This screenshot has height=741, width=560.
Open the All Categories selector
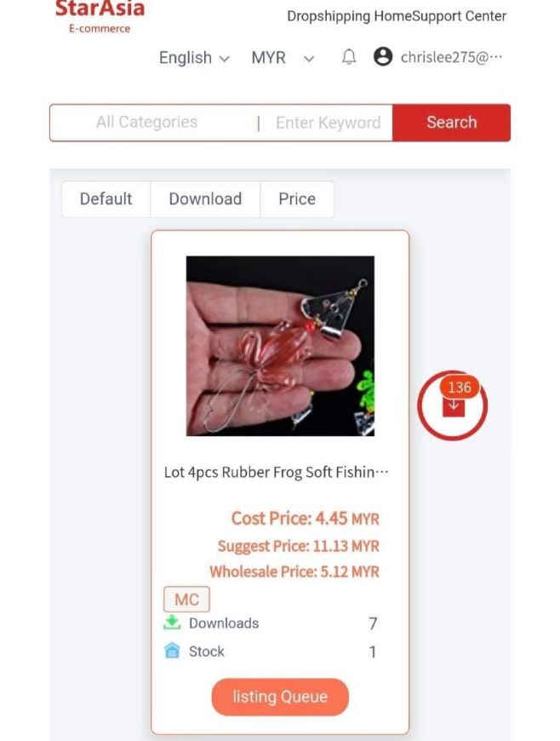tap(147, 123)
